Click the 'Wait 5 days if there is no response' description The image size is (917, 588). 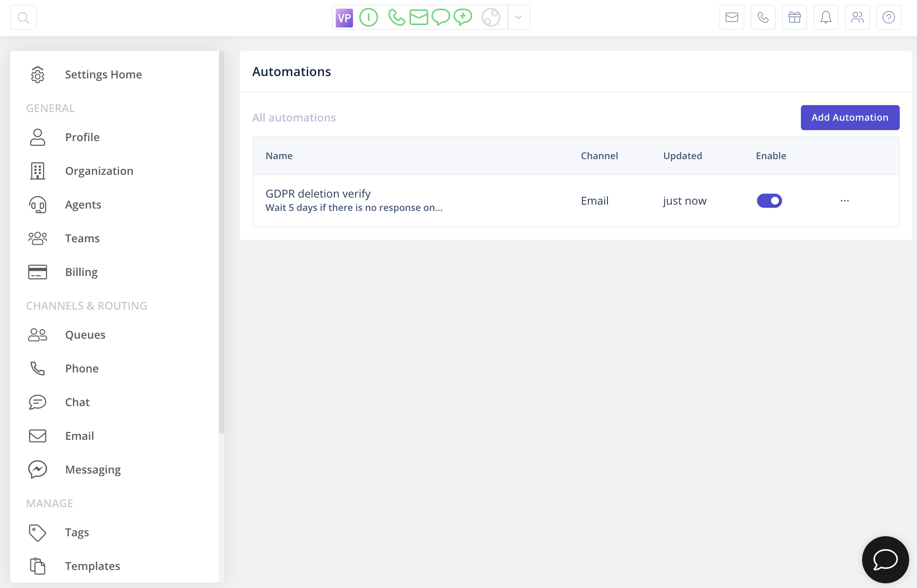click(354, 208)
